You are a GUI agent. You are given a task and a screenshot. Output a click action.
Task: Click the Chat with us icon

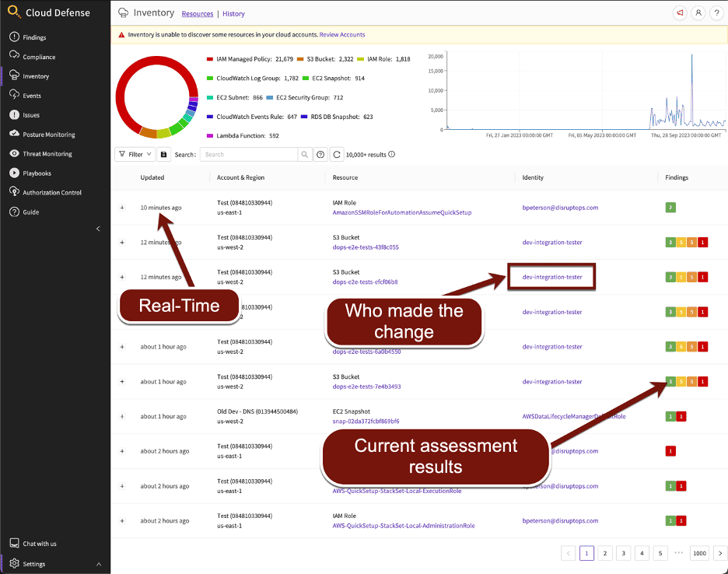point(15,543)
